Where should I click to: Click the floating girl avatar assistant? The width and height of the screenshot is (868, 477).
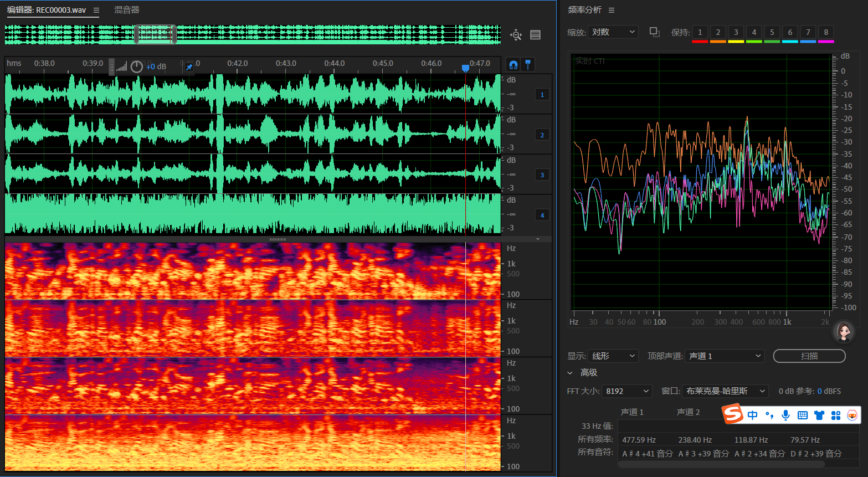click(x=844, y=332)
